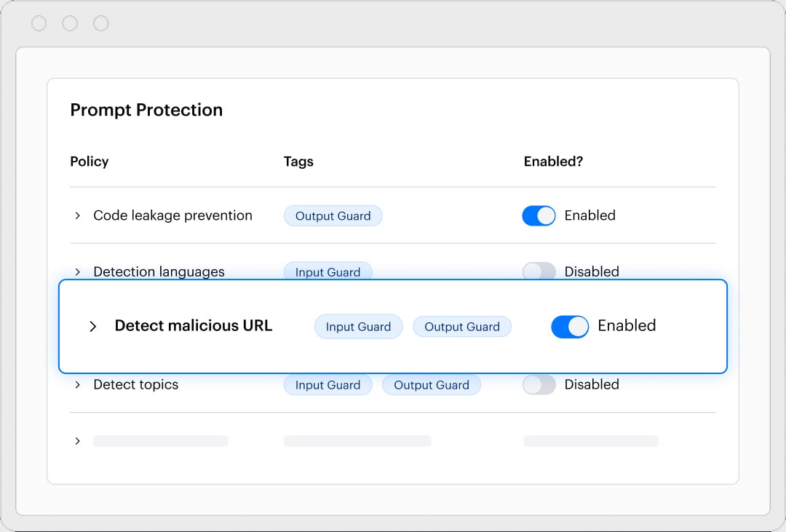Viewport: 786px width, 532px height.
Task: Select the Output Guard tag on Code leakage prevention
Action: pyautogui.click(x=333, y=215)
